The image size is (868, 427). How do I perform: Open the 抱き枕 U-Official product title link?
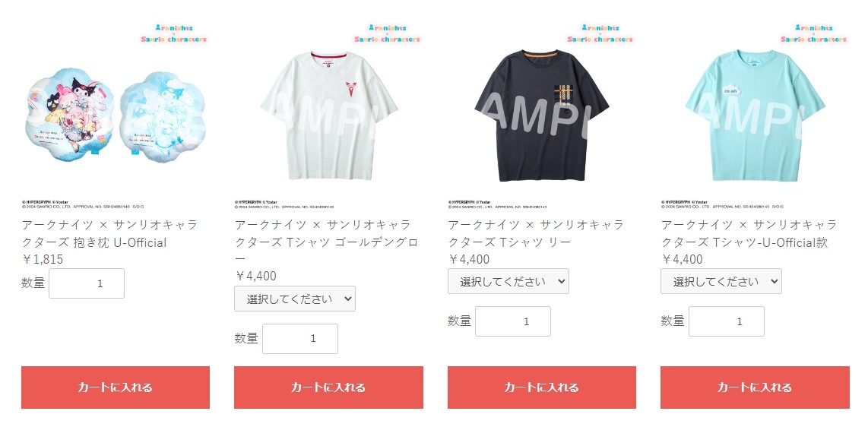tap(109, 233)
